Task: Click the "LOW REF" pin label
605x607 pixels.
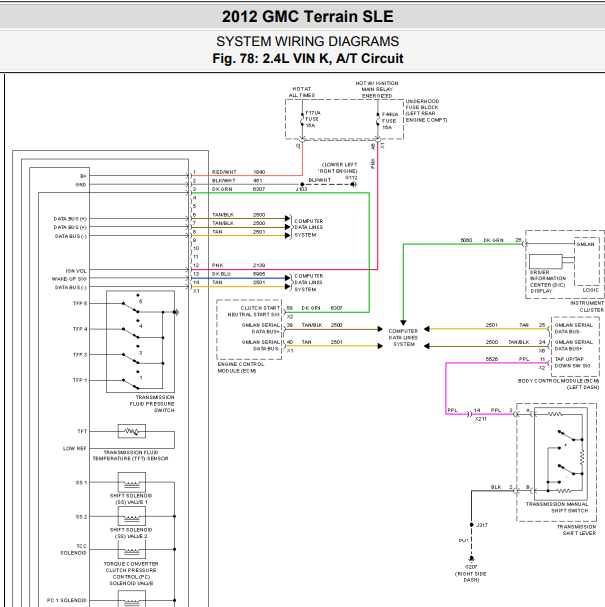Action: point(75,448)
